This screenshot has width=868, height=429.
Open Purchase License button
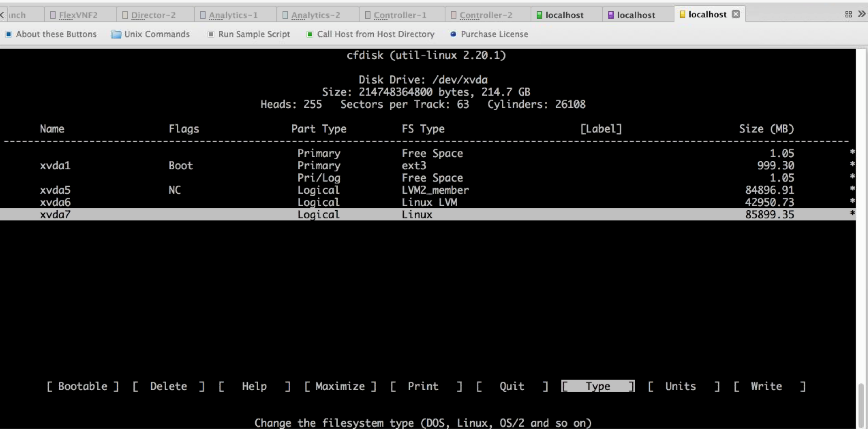pos(489,34)
